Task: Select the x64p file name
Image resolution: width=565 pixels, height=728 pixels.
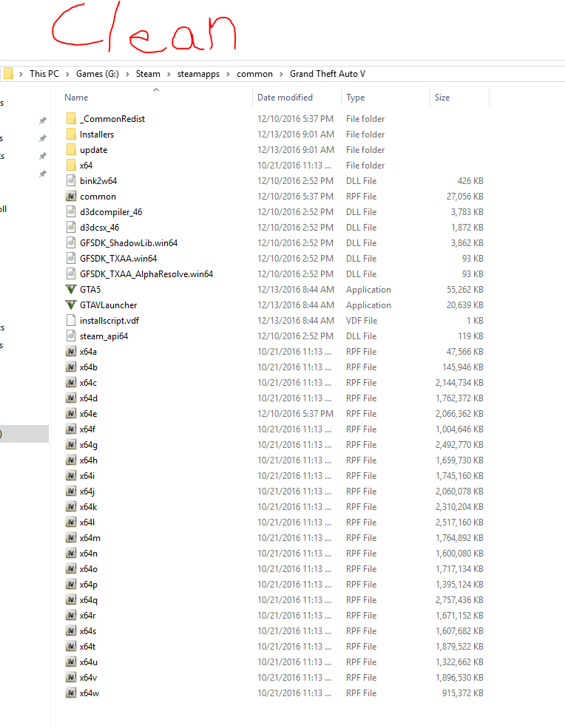Action: [88, 585]
